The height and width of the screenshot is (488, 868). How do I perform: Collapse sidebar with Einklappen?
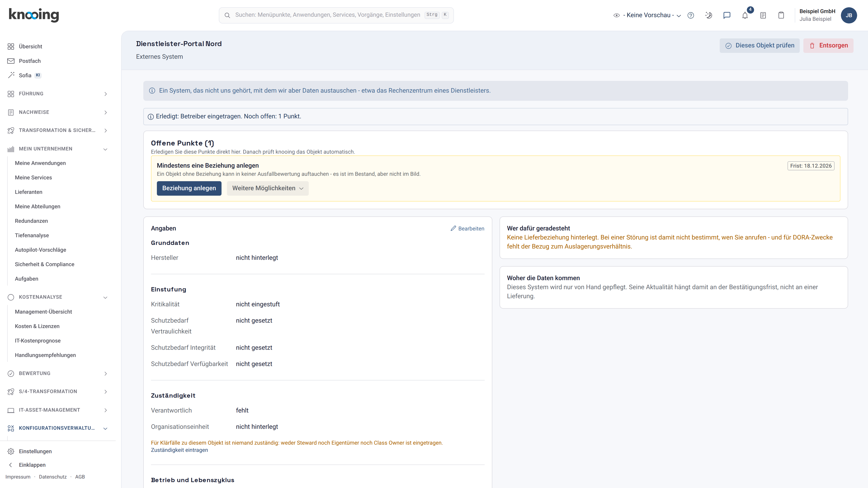click(x=32, y=465)
